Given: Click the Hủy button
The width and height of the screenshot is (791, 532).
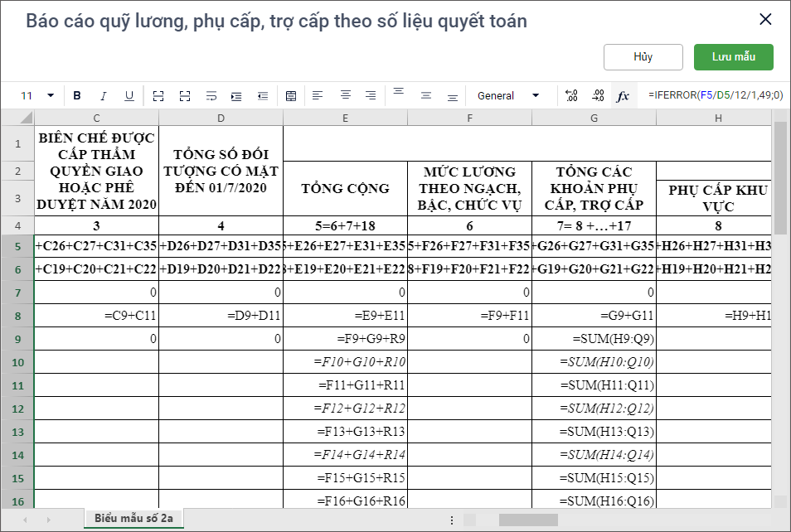Looking at the screenshot, I should pyautogui.click(x=643, y=57).
